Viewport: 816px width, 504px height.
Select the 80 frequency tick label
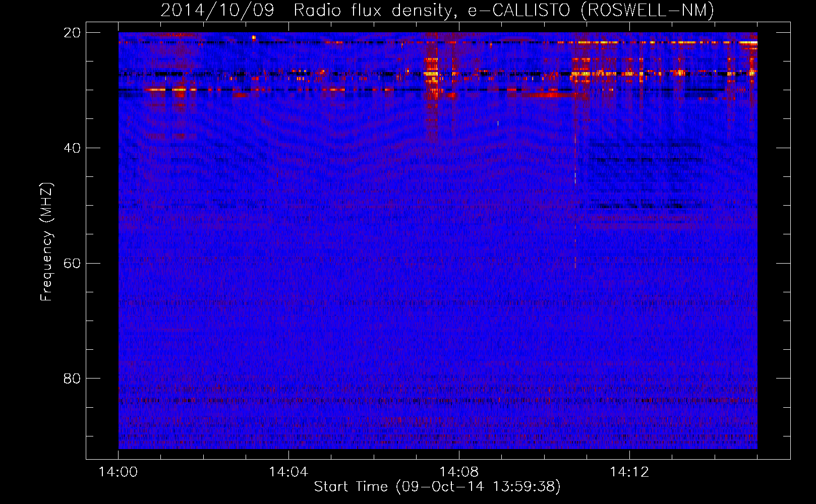(72, 379)
